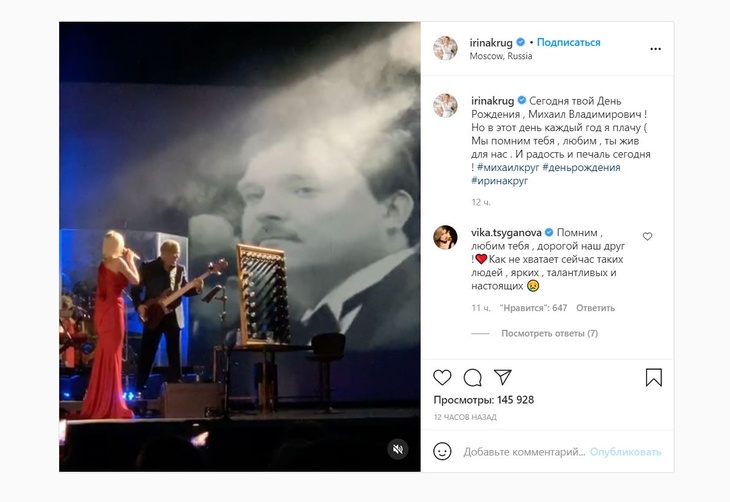Open the emoji picker smiley icon

[x=442, y=451]
